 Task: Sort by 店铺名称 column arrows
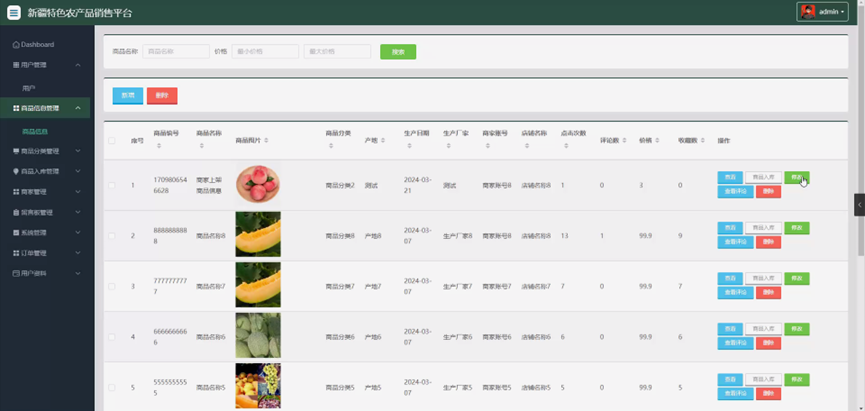[527, 146]
